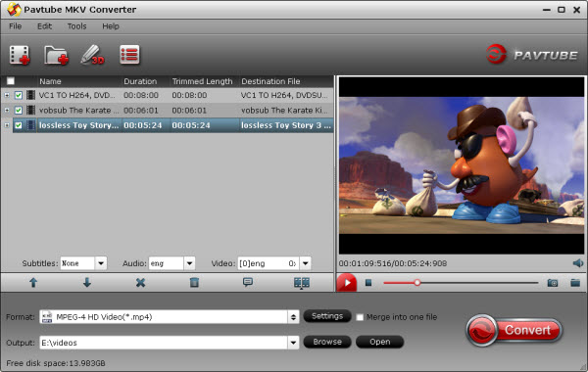Image resolution: width=588 pixels, height=372 pixels.
Task: Click the Toy Story preview video frame
Action: (462, 165)
